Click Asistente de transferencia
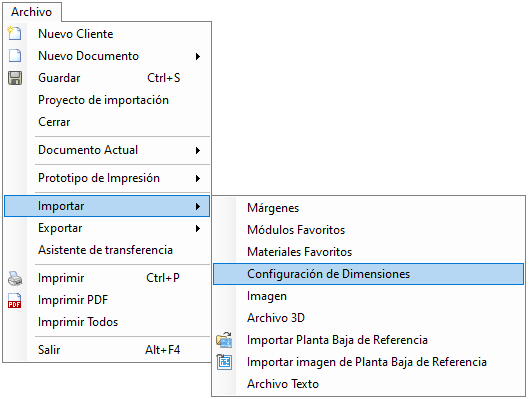This screenshot has height=399, width=530. (107, 250)
